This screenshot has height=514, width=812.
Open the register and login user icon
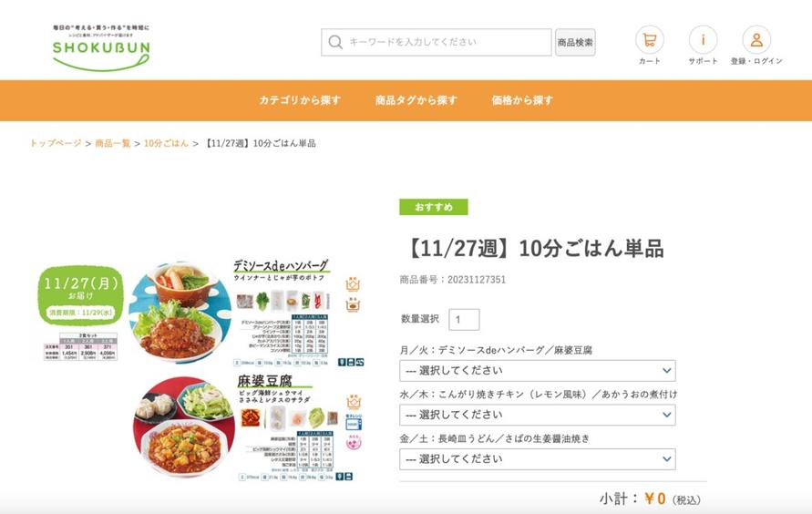pyautogui.click(x=756, y=40)
